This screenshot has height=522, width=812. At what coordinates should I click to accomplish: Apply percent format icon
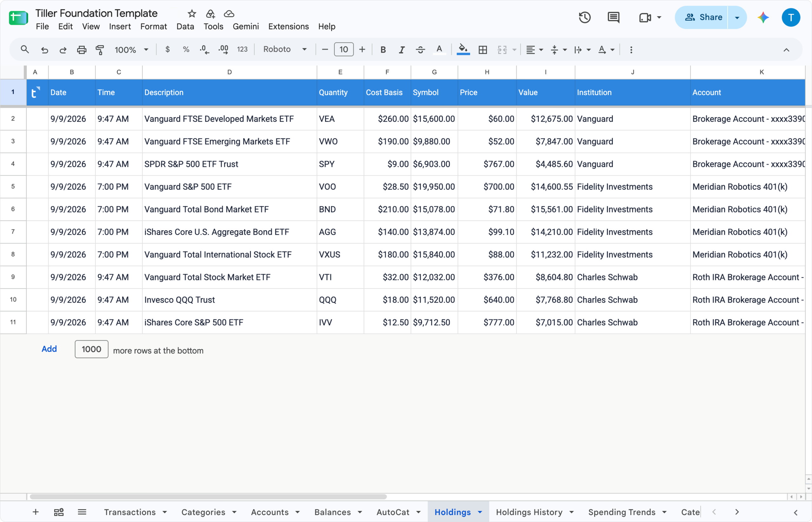(186, 49)
